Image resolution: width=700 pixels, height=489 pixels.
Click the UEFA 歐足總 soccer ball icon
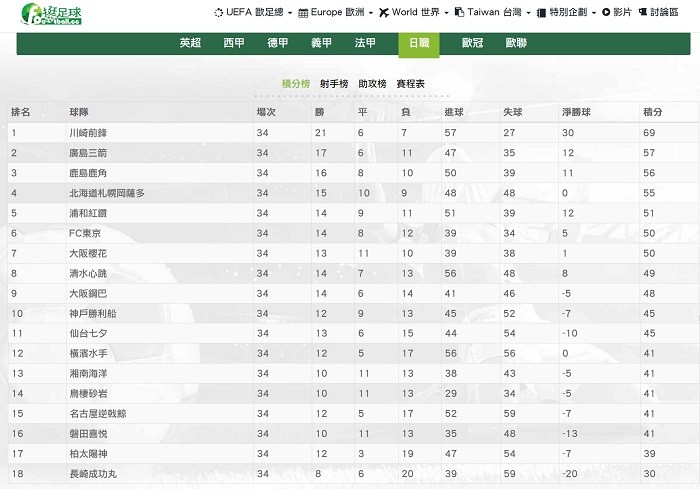pos(218,13)
